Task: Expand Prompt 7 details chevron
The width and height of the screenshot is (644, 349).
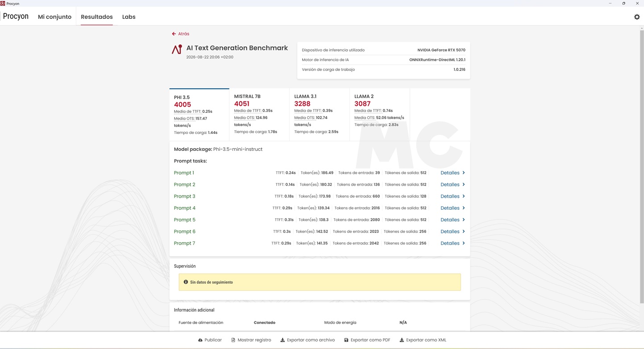Action: pos(464,243)
